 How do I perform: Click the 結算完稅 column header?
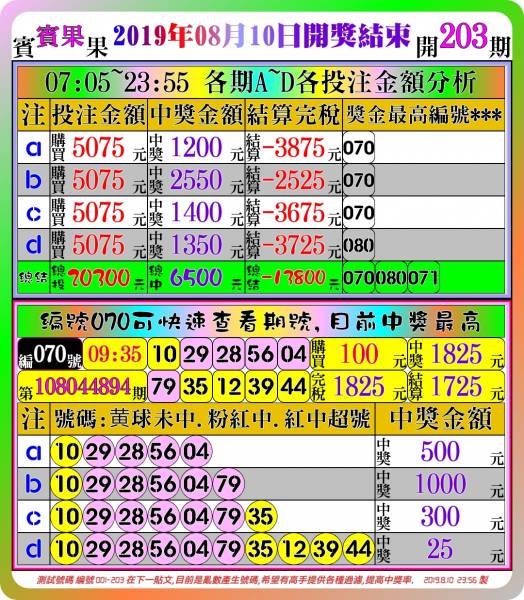coord(294,115)
